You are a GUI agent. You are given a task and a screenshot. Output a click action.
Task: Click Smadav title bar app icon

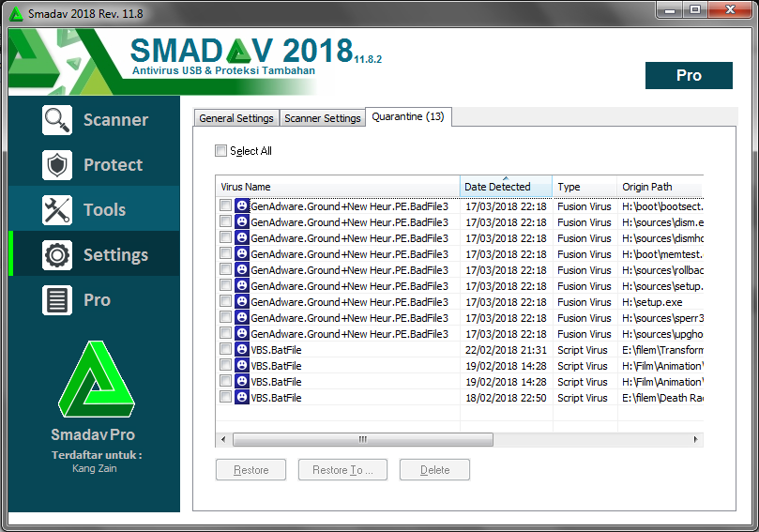point(16,14)
